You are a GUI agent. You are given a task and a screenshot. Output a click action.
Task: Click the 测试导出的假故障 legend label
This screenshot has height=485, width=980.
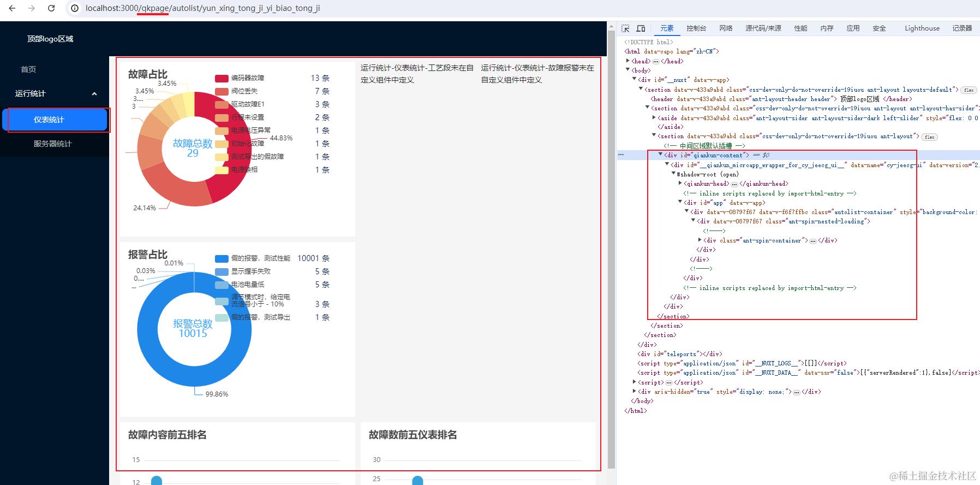click(x=258, y=157)
